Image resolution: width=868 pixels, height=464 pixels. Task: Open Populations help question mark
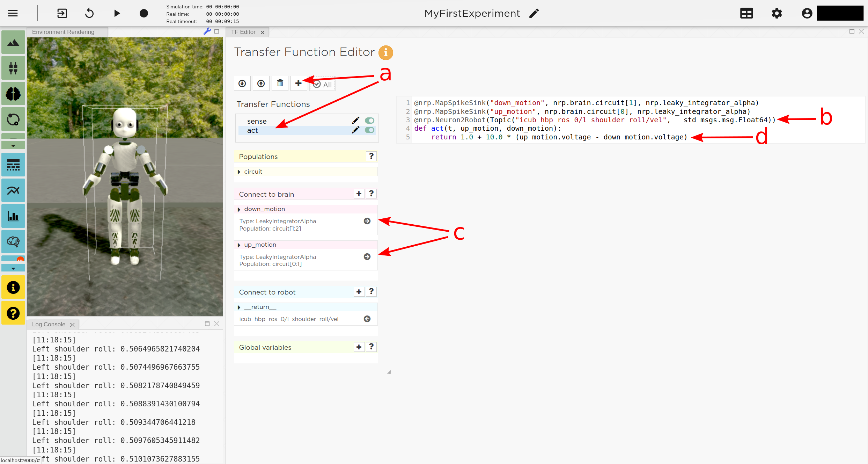[x=371, y=156]
